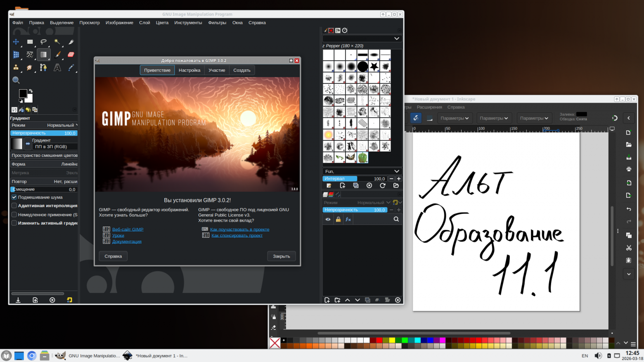This screenshot has width=644, height=362.
Task: Open the Файл menu in GIMP
Action: (x=18, y=23)
